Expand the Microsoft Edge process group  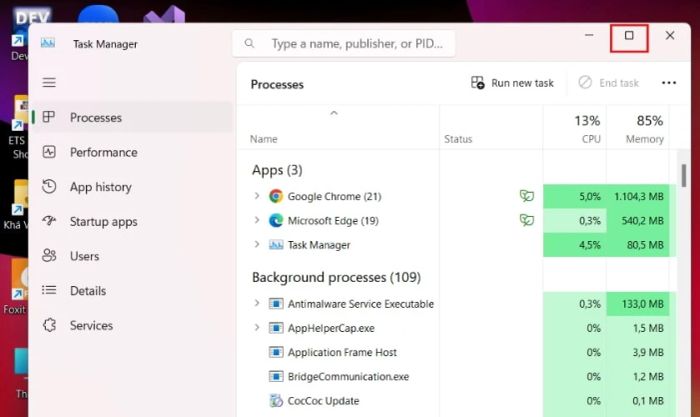coord(257,220)
